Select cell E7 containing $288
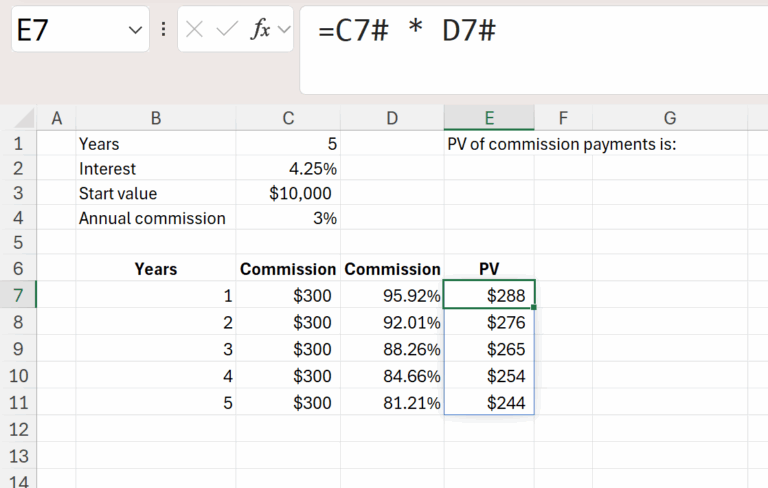Image resolution: width=768 pixels, height=488 pixels. tap(489, 295)
